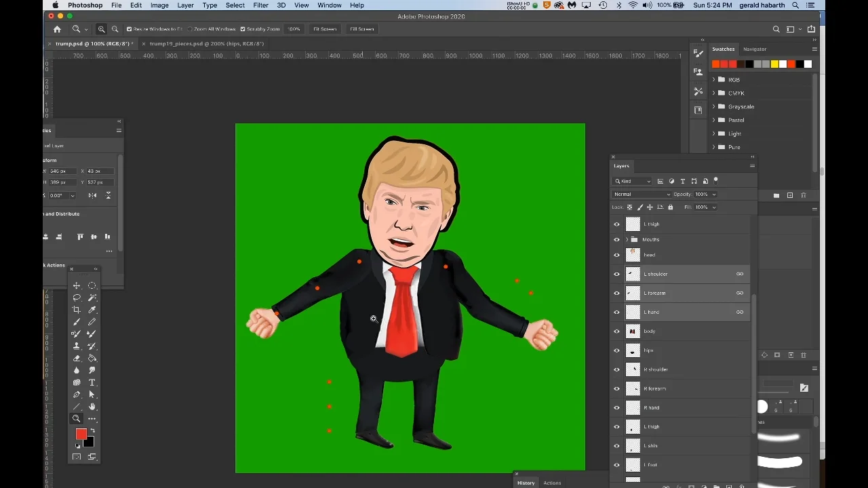Image resolution: width=868 pixels, height=488 pixels.
Task: Hide the head layer
Action: [616, 255]
